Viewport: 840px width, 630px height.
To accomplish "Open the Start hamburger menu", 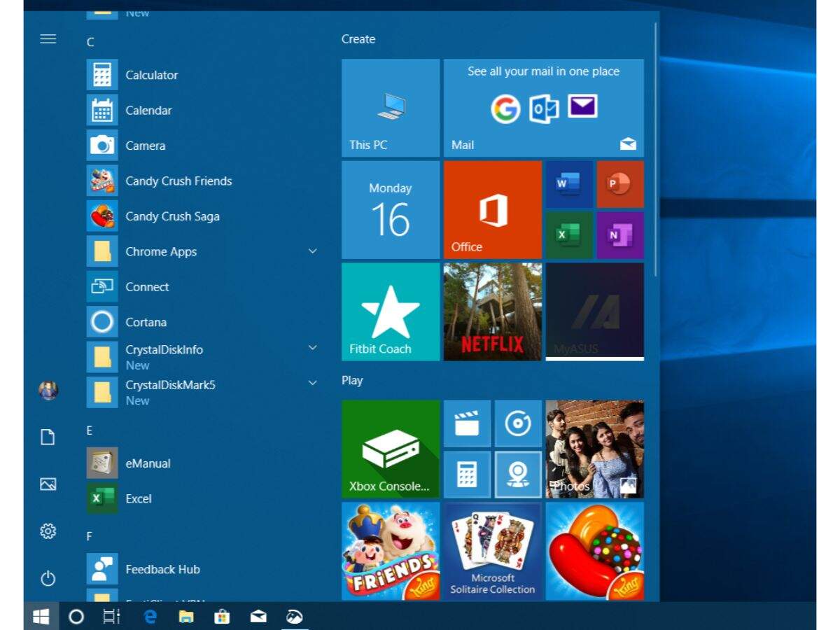I will click(48, 39).
